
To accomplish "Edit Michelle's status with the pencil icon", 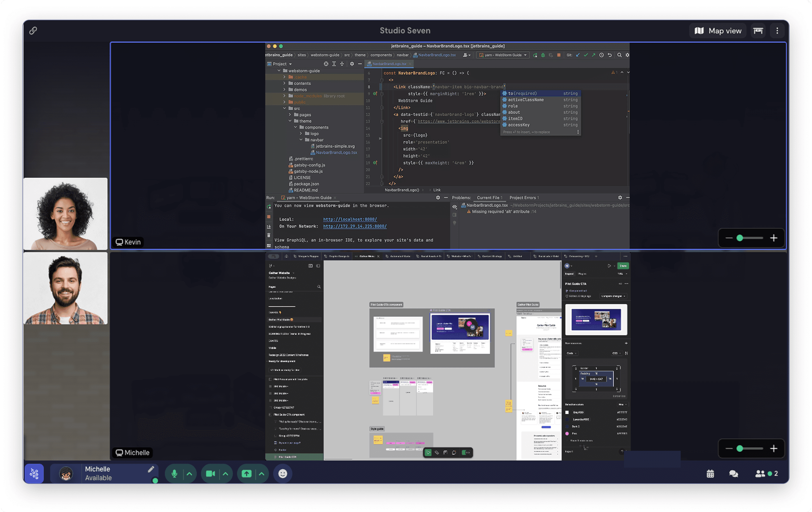I will click(x=151, y=469).
